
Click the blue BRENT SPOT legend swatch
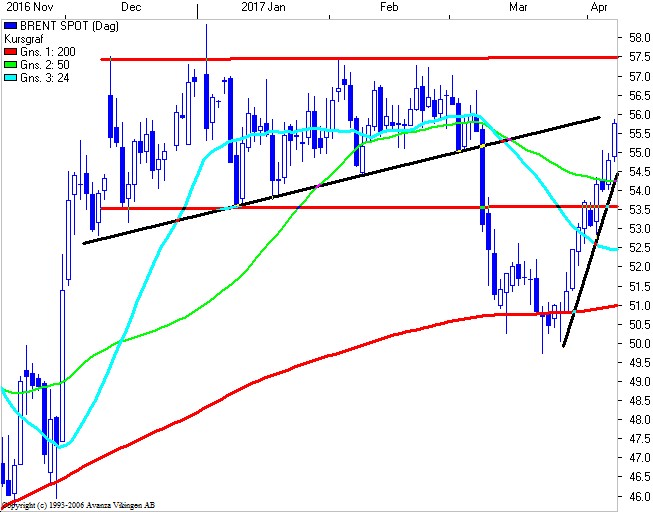coord(10,26)
